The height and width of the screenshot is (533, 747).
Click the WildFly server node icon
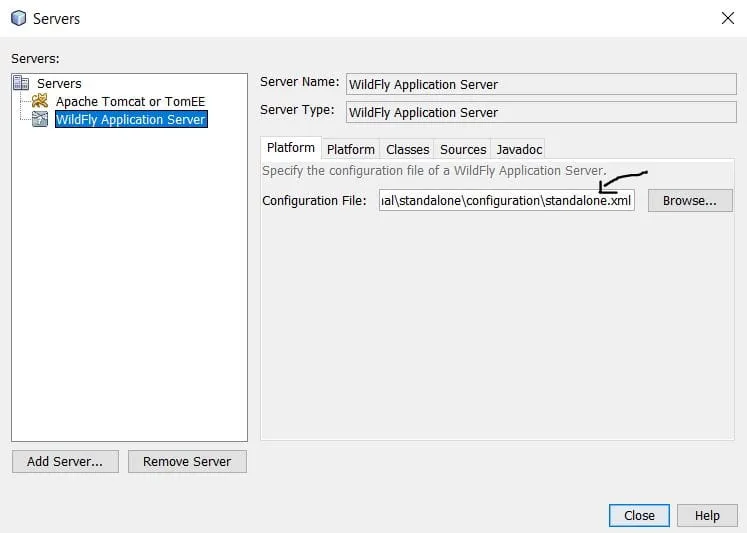40,119
